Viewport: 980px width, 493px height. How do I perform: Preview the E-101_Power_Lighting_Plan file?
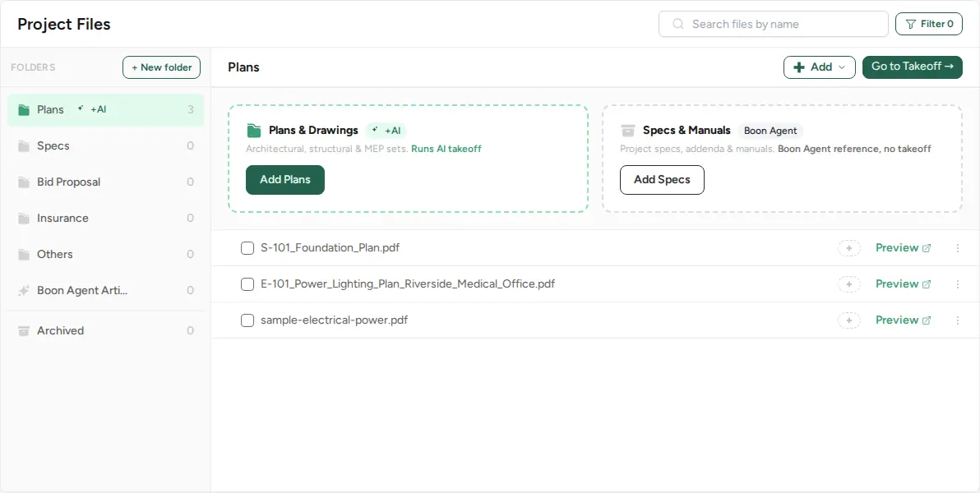pyautogui.click(x=903, y=284)
